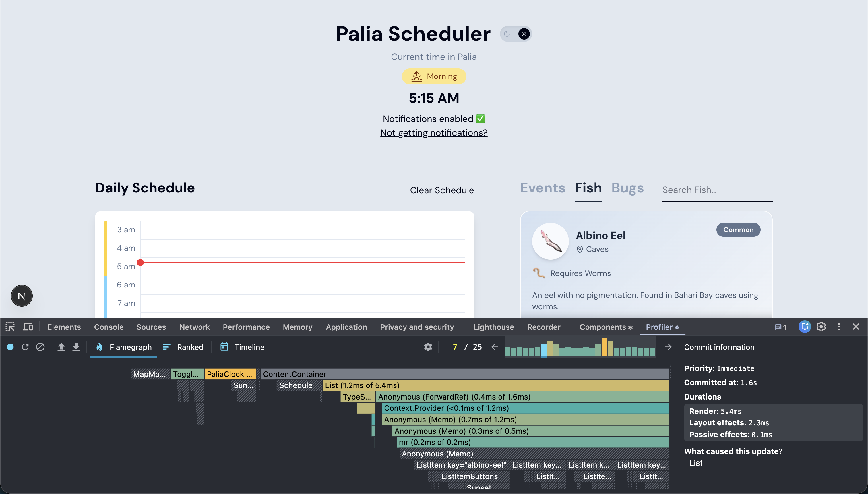Click the Clear Schedule button

[x=441, y=190]
